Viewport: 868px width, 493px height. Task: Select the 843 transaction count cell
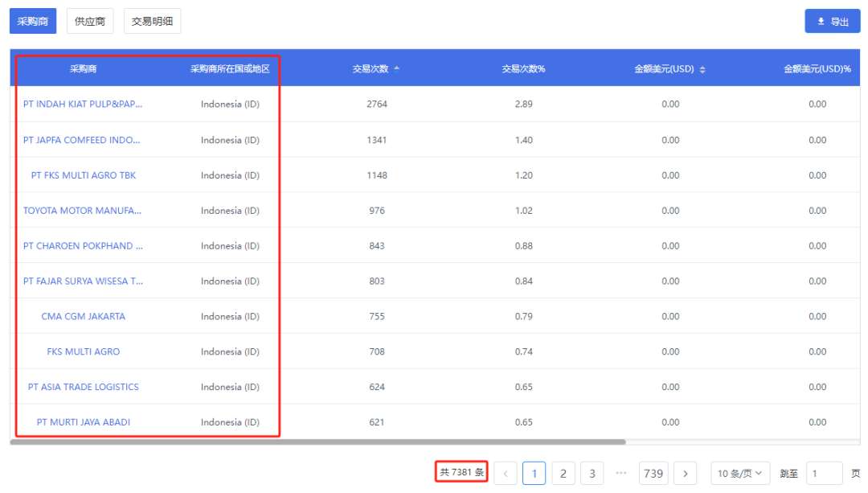pos(377,246)
